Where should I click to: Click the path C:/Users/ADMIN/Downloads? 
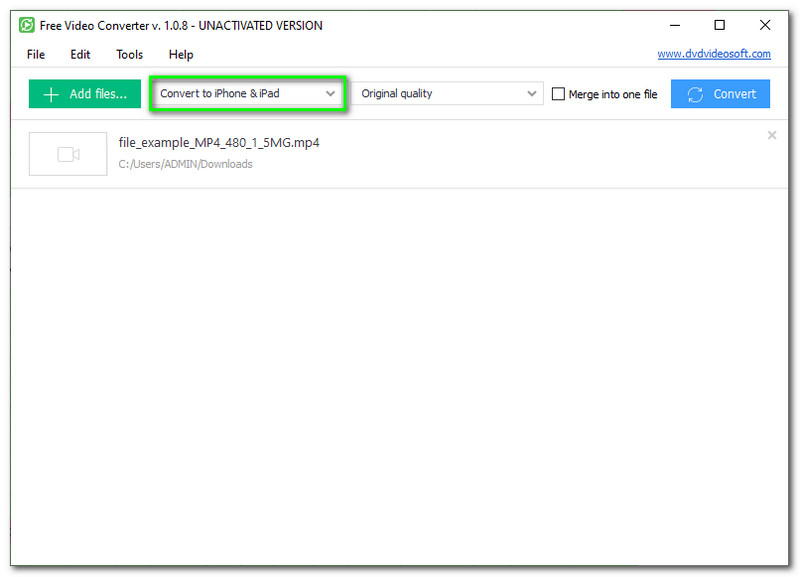(x=185, y=164)
